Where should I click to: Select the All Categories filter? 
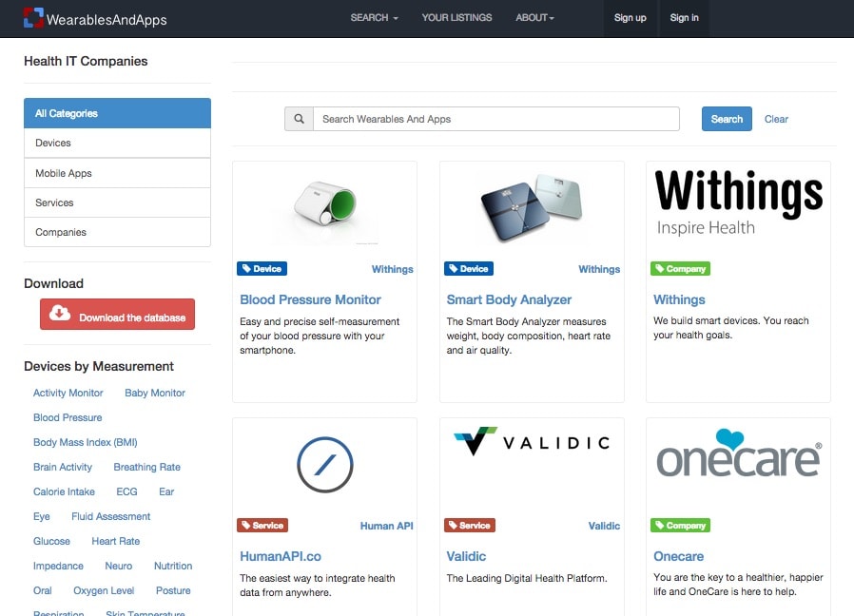pyautogui.click(x=117, y=113)
